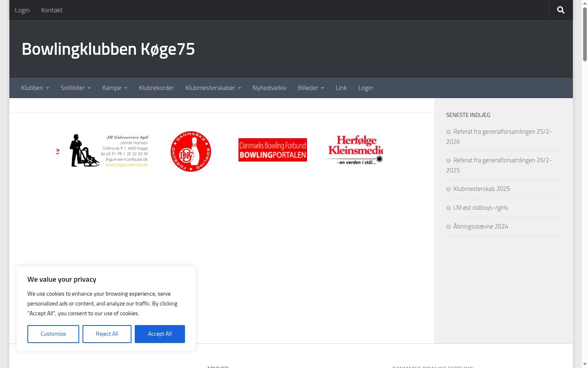Go to Nyhedsarkiv in the navigation bar
Screen dimensions: 588x368
click(x=269, y=88)
